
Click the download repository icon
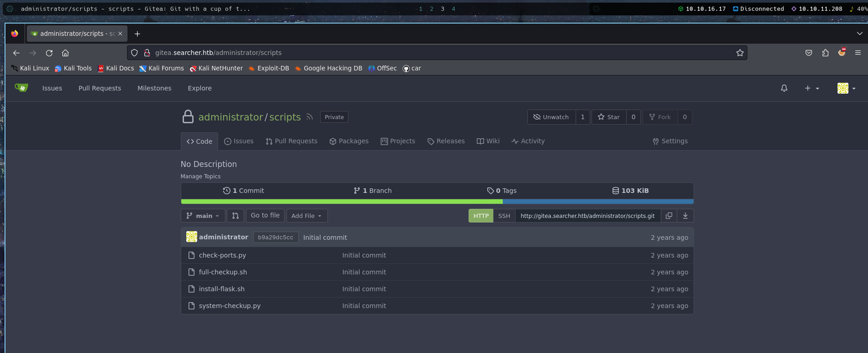685,216
